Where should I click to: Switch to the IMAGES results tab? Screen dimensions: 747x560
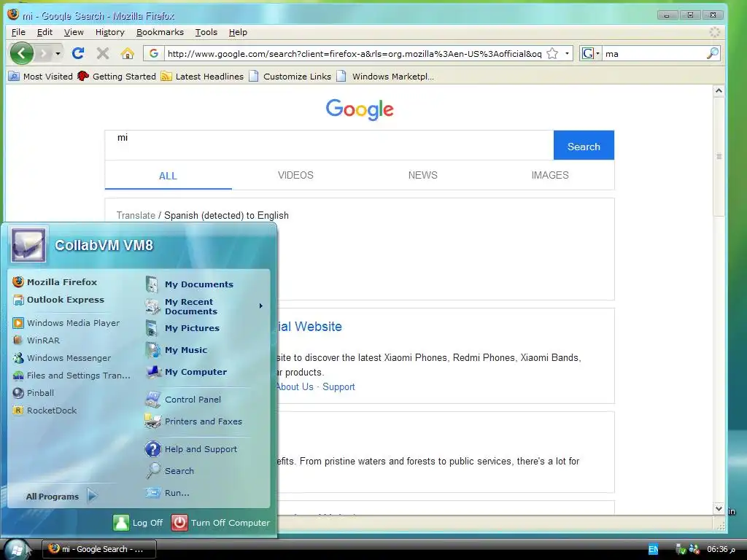point(550,175)
